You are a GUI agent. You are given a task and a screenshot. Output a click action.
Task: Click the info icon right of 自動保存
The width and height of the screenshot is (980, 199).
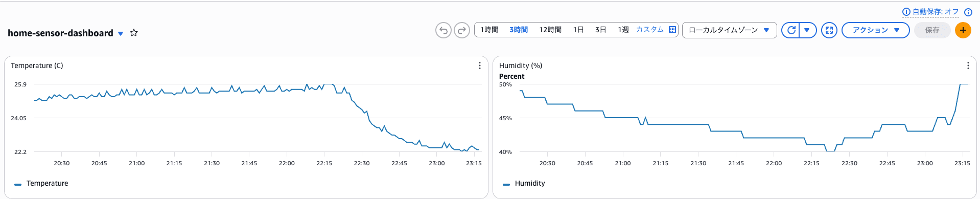click(x=968, y=12)
